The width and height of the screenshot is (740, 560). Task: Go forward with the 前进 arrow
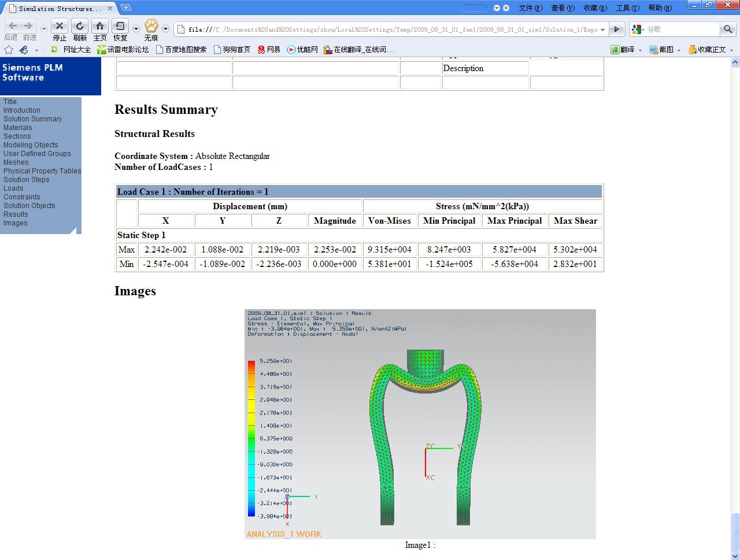click(x=28, y=27)
